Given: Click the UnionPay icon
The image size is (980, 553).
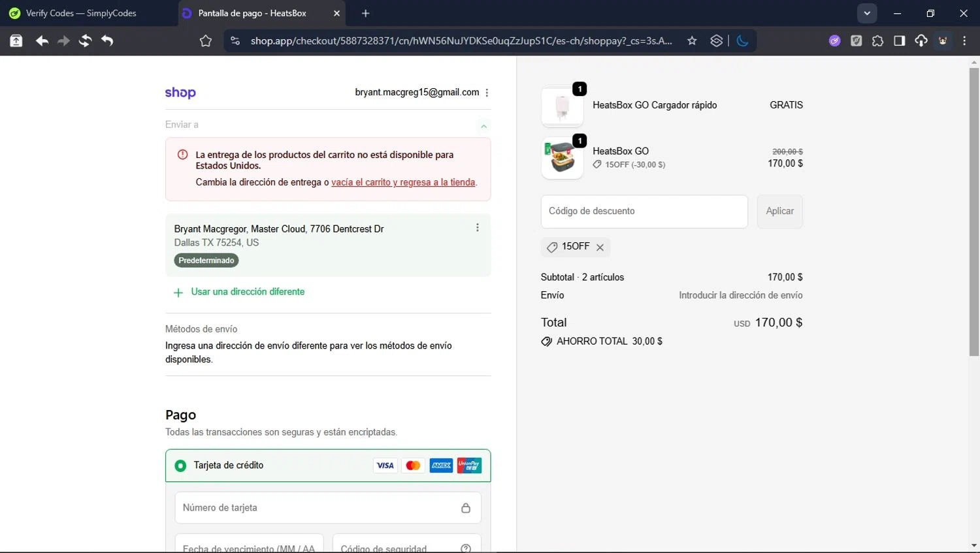Looking at the screenshot, I should coord(469,466).
